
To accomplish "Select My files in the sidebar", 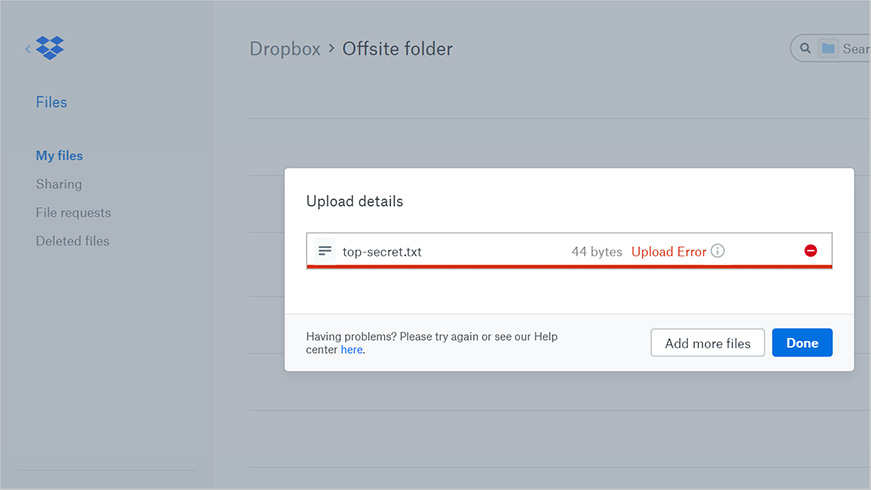I will click(x=59, y=156).
